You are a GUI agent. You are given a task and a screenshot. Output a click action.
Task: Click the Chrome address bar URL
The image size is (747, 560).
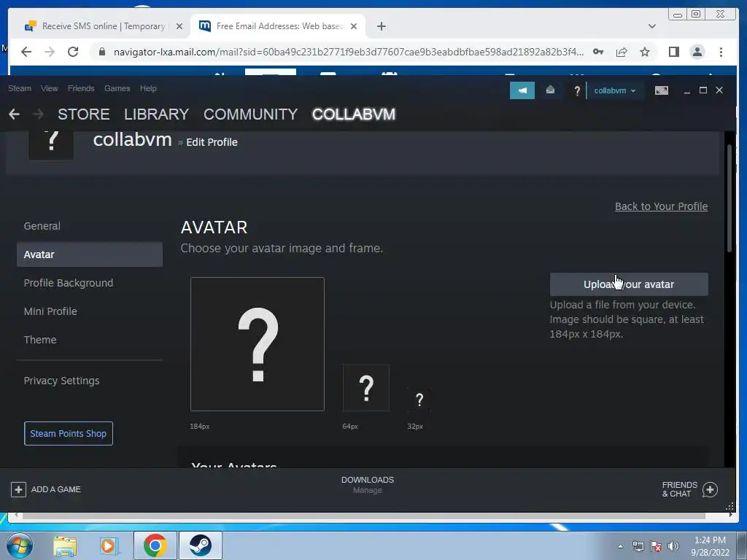(x=348, y=52)
